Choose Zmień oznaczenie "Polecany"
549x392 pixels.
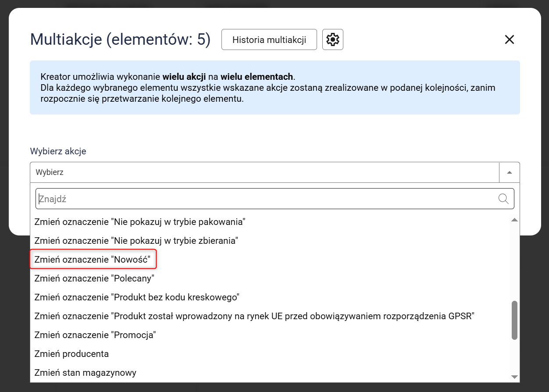tap(94, 278)
